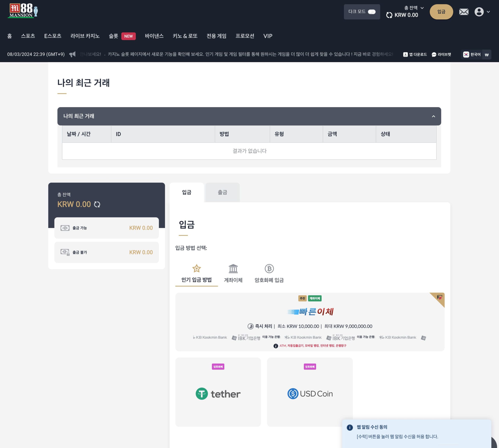Collapse the 나의 최근 거래 panel chevron

433,116
